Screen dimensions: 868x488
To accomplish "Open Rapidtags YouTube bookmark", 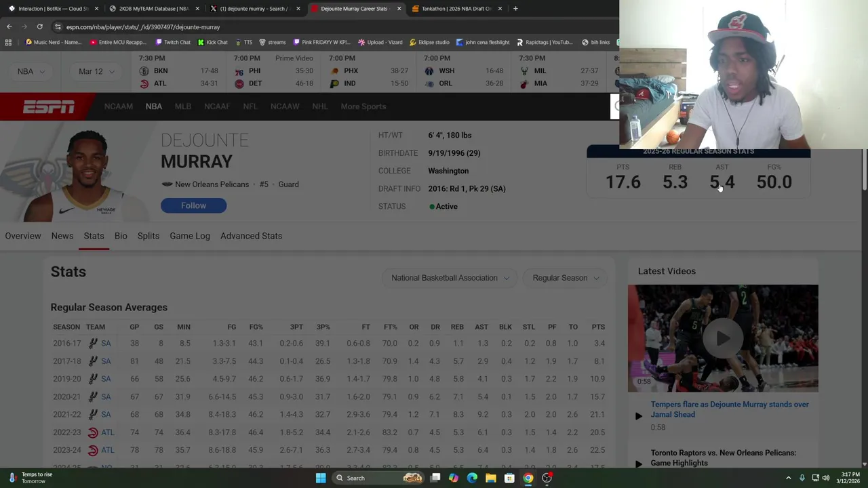I will (x=545, y=42).
